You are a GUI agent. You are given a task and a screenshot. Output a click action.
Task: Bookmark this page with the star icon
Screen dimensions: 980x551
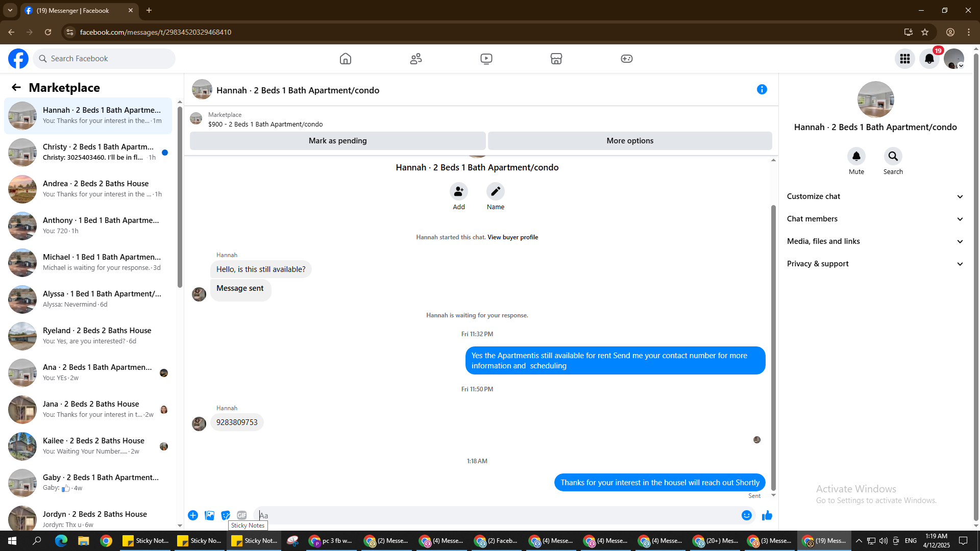(925, 32)
